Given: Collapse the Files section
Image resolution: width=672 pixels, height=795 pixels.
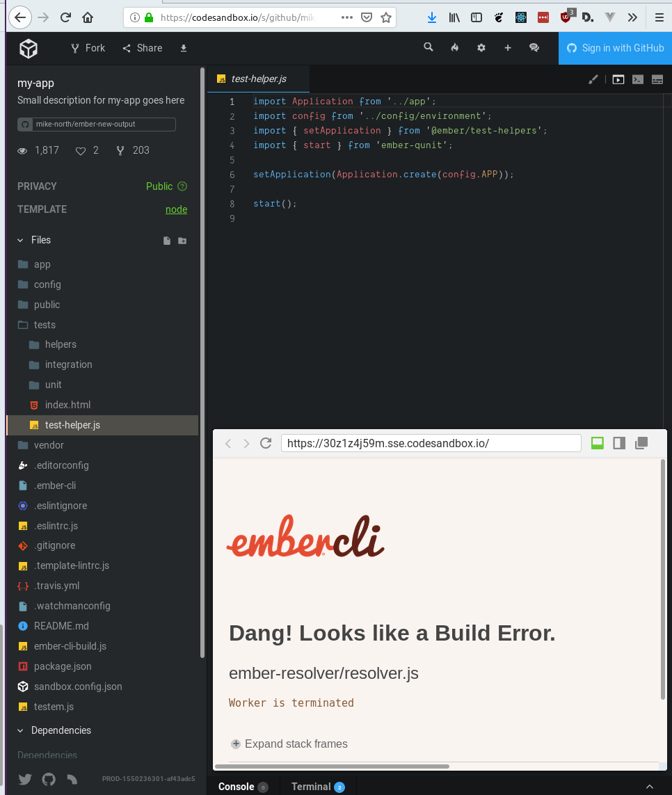Looking at the screenshot, I should 20,239.
